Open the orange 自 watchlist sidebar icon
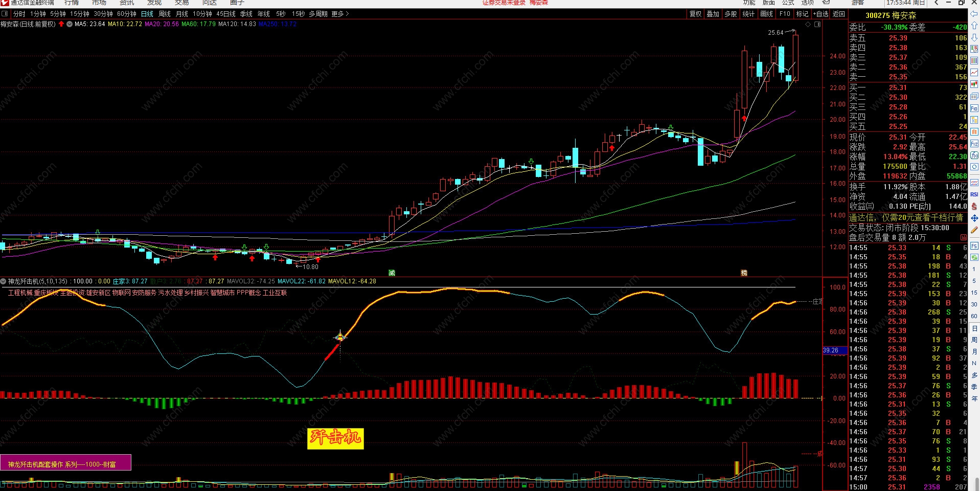Screen dimensions: 980x491 [974, 131]
